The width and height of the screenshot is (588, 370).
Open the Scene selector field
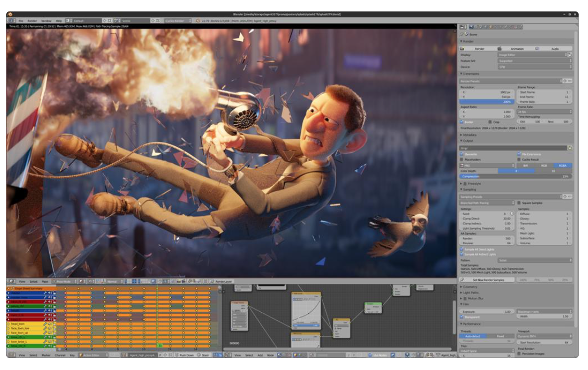[136, 21]
